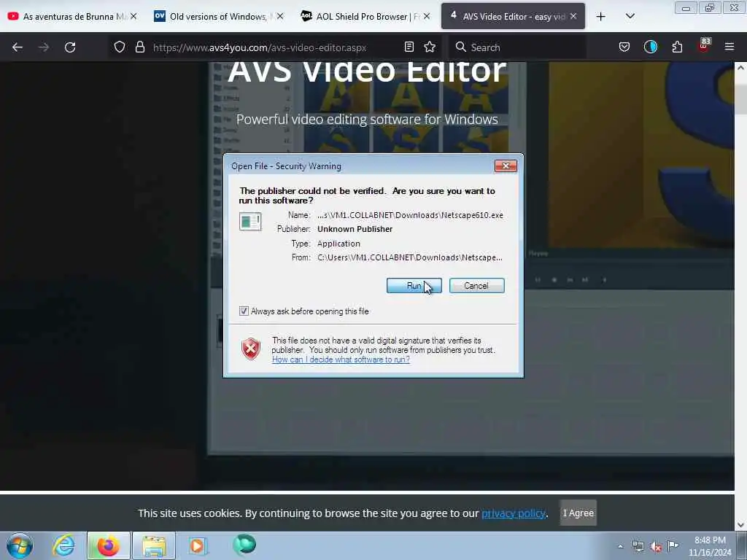Open the Extensions puzzle icon

[677, 47]
